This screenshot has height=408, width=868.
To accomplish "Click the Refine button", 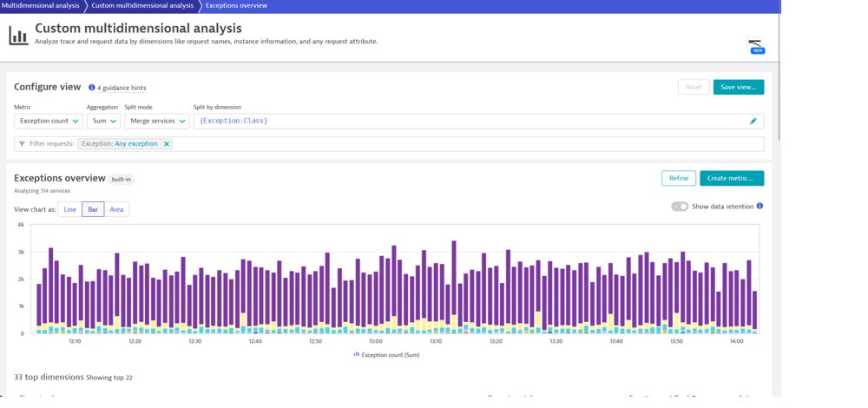I will pyautogui.click(x=679, y=178).
